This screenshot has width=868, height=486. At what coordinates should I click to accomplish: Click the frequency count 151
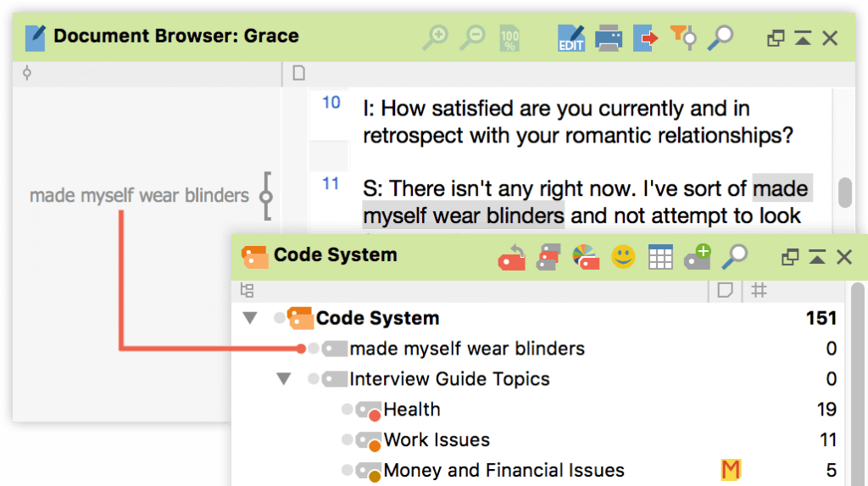point(821,318)
